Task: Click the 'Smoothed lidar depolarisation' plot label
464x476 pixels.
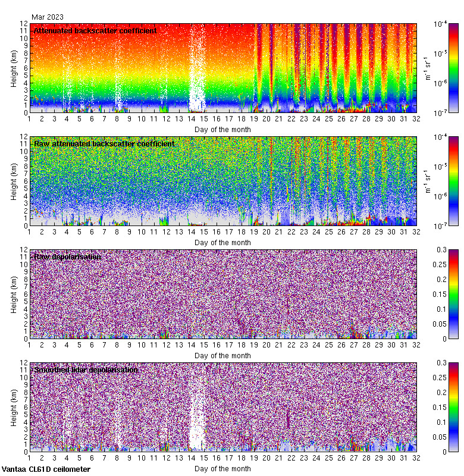Action: tap(86, 369)
